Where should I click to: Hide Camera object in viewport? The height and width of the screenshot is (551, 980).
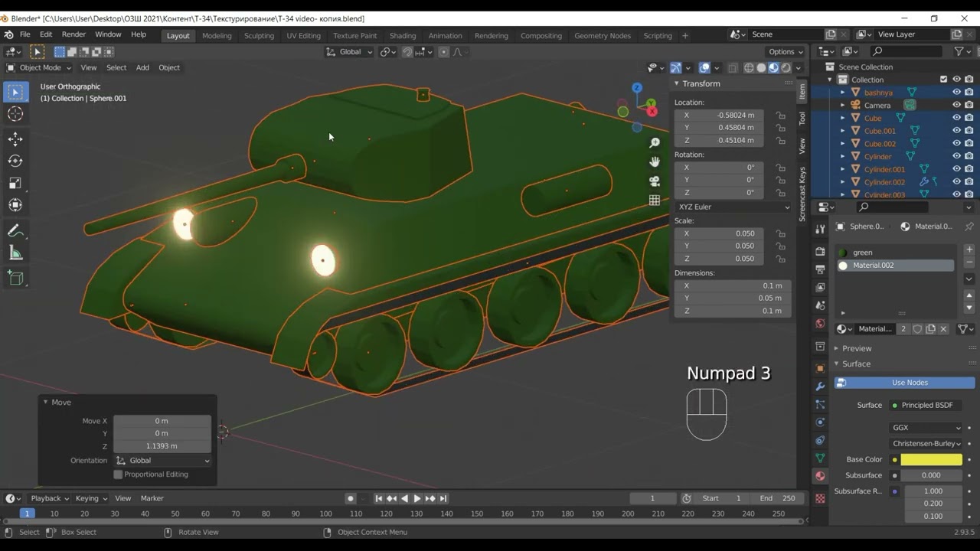coord(956,105)
